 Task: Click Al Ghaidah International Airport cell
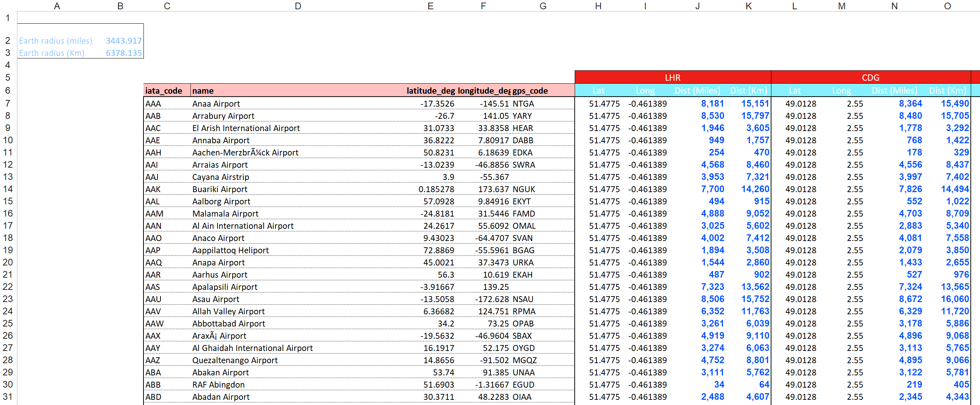[298, 348]
